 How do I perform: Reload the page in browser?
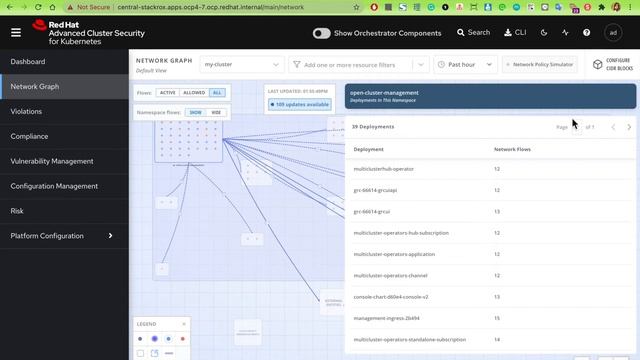38,7
